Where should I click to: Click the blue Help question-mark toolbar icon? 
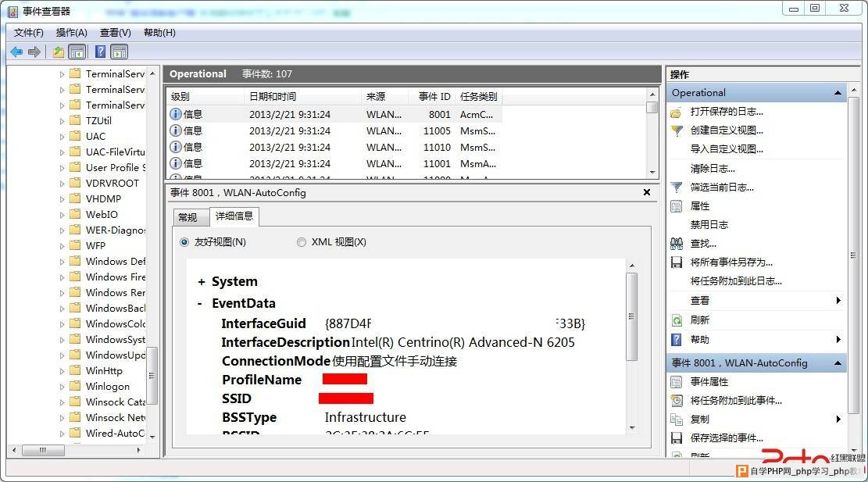coord(100,52)
